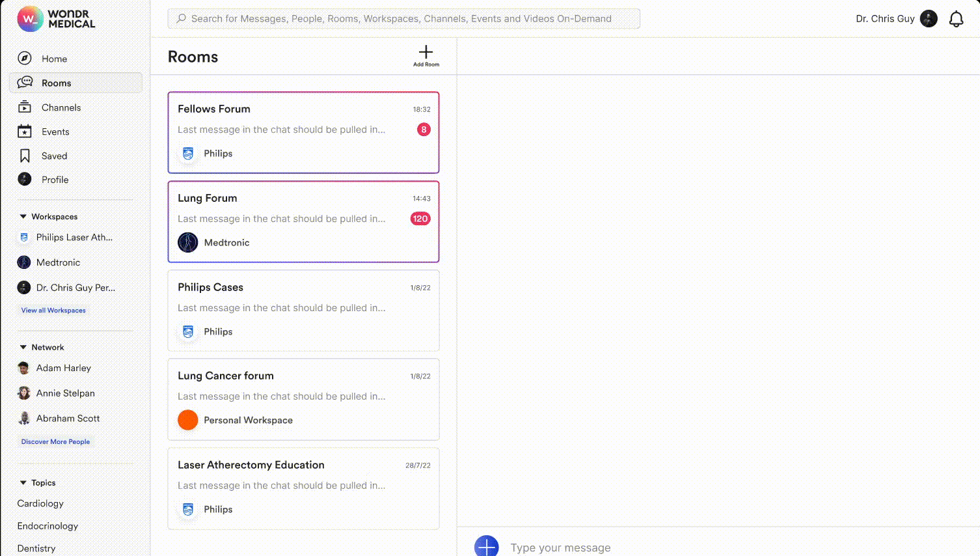Collapse the Workspaces section
The height and width of the screenshot is (556, 980).
click(23, 217)
